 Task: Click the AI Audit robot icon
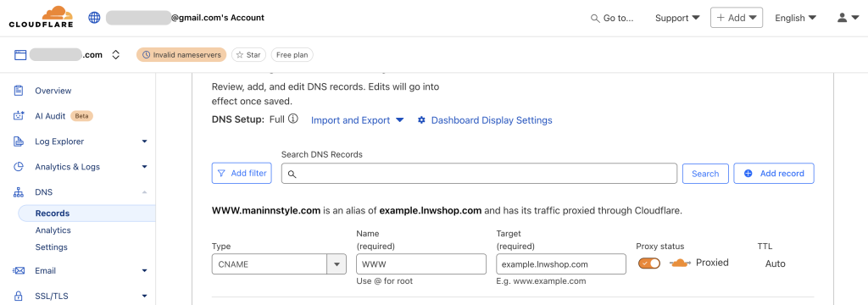(19, 116)
